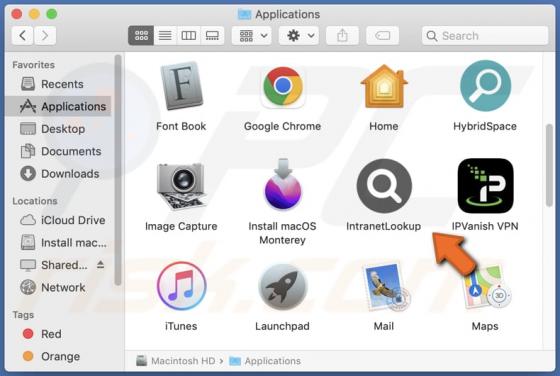This screenshot has width=560, height=376.
Task: Select the iTunes app icon
Action: (181, 286)
